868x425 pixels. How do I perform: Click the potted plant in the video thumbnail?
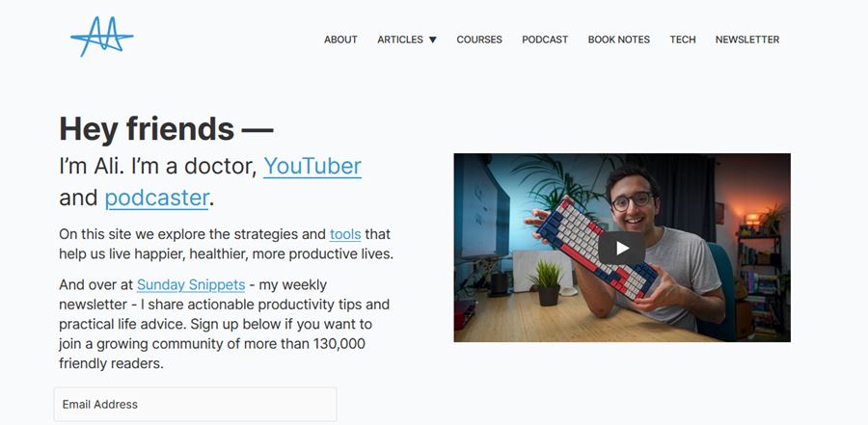tap(547, 282)
